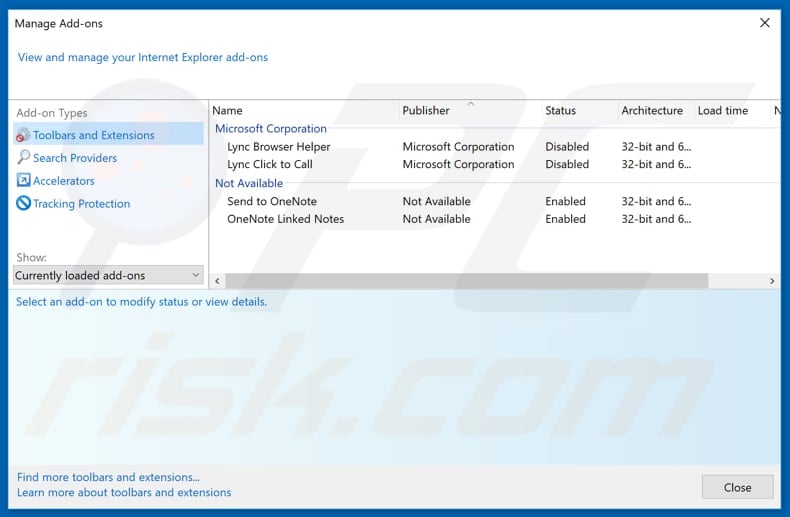This screenshot has width=790, height=517.
Task: Click Enabled status of Send to OneNote
Action: click(565, 201)
